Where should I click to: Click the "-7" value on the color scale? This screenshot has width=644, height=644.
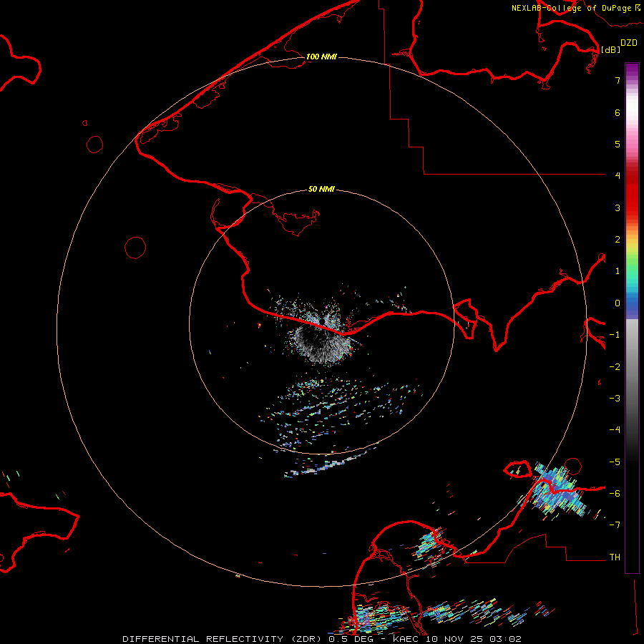point(615,525)
